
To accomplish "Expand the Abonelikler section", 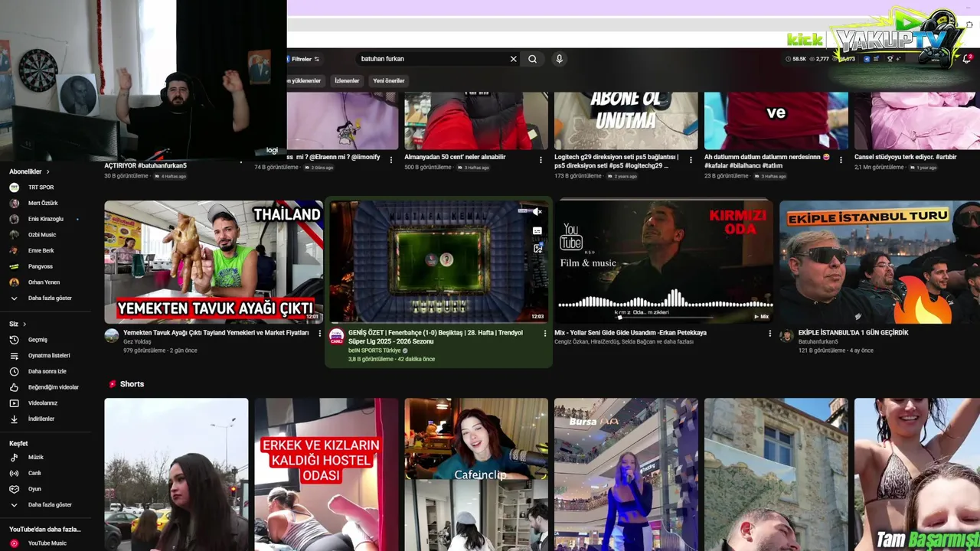I will click(x=29, y=171).
